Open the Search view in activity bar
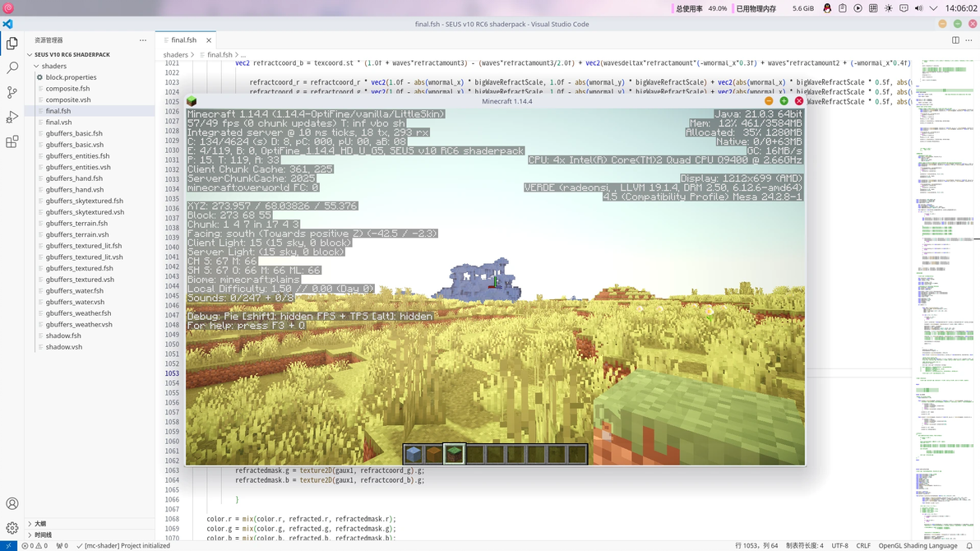 pos(12,67)
